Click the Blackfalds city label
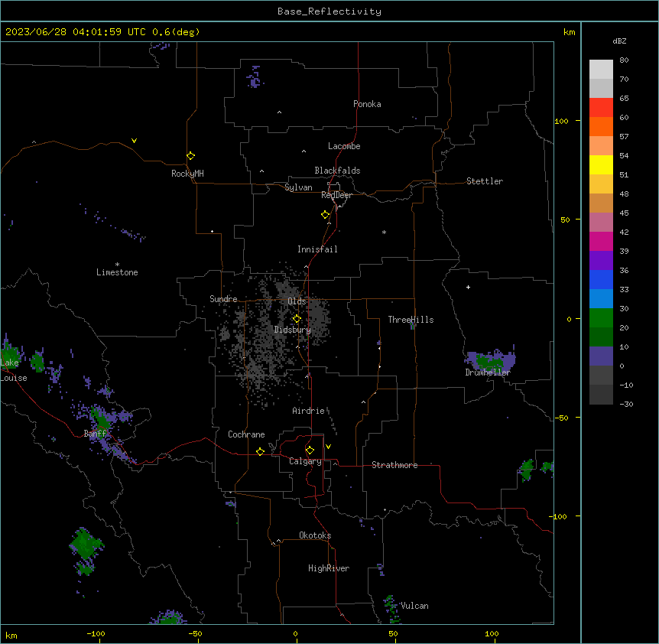659x644 pixels. pyautogui.click(x=337, y=171)
